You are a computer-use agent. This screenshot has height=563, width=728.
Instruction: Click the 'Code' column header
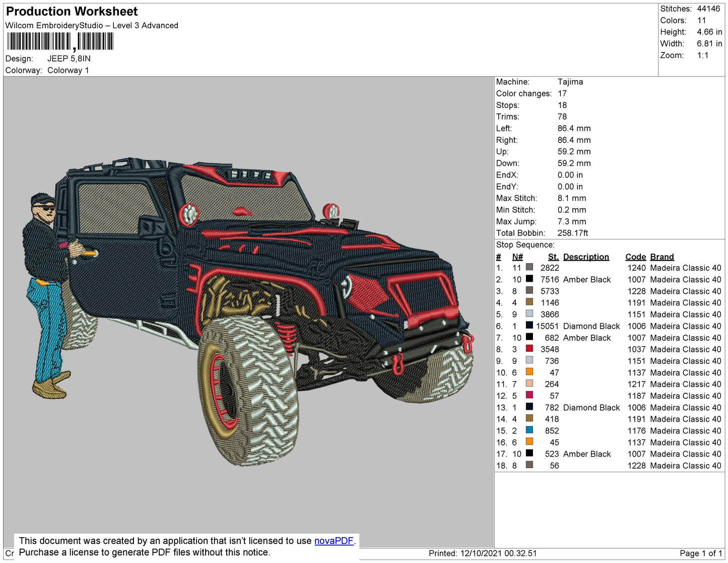pyautogui.click(x=635, y=257)
